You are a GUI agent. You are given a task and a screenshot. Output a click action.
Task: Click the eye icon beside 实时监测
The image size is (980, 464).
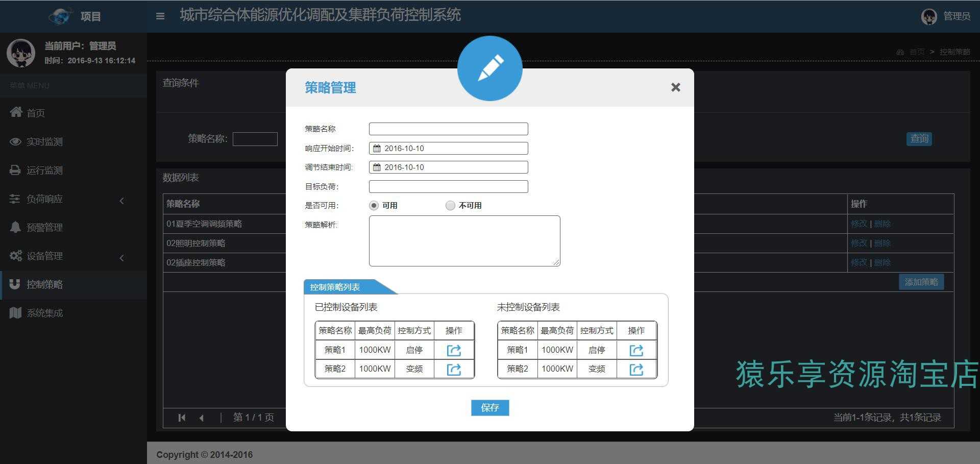click(x=15, y=141)
